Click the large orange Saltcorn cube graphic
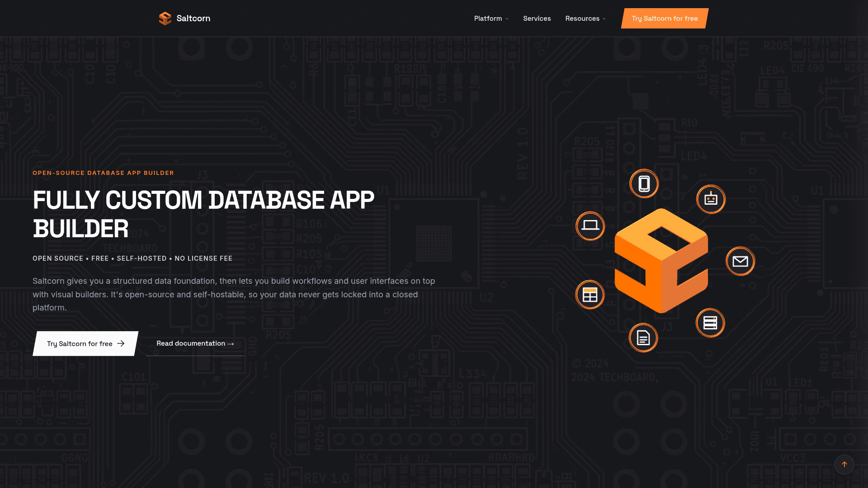The image size is (868, 488). [661, 261]
